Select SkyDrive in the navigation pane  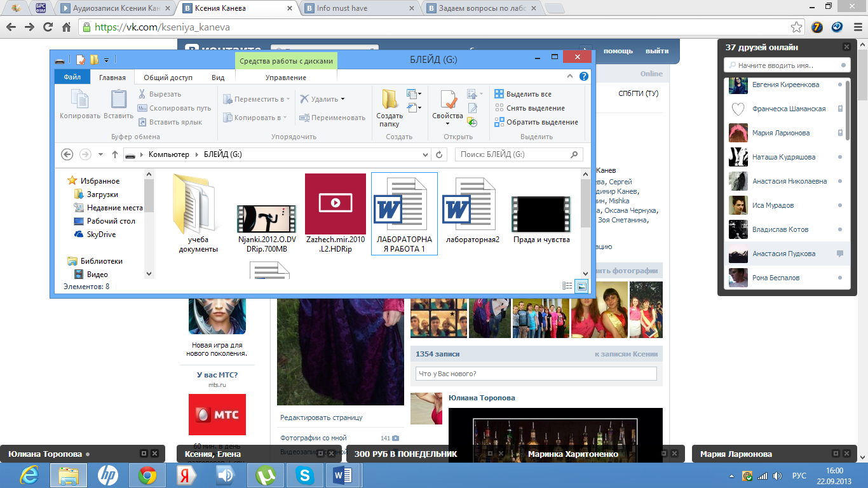click(95, 234)
